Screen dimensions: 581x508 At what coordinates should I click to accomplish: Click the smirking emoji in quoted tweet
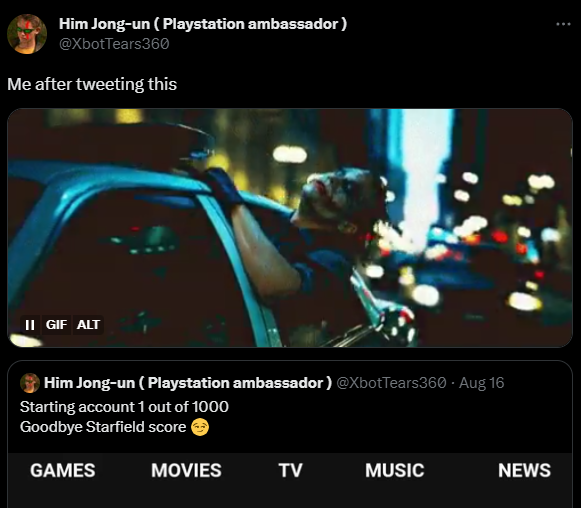(x=200, y=427)
